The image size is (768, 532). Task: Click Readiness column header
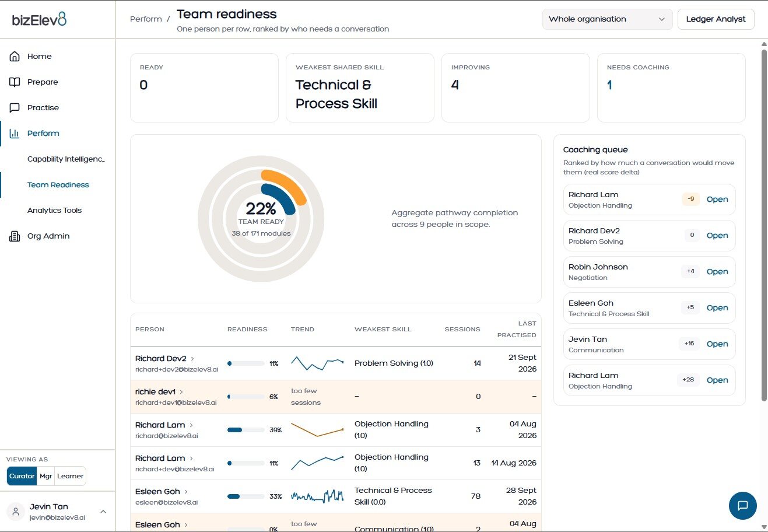pos(247,330)
